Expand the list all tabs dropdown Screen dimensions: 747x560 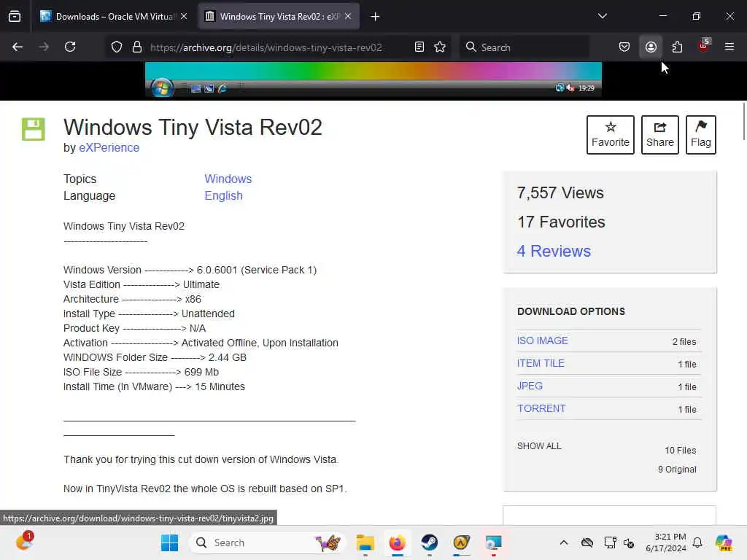coord(602,16)
